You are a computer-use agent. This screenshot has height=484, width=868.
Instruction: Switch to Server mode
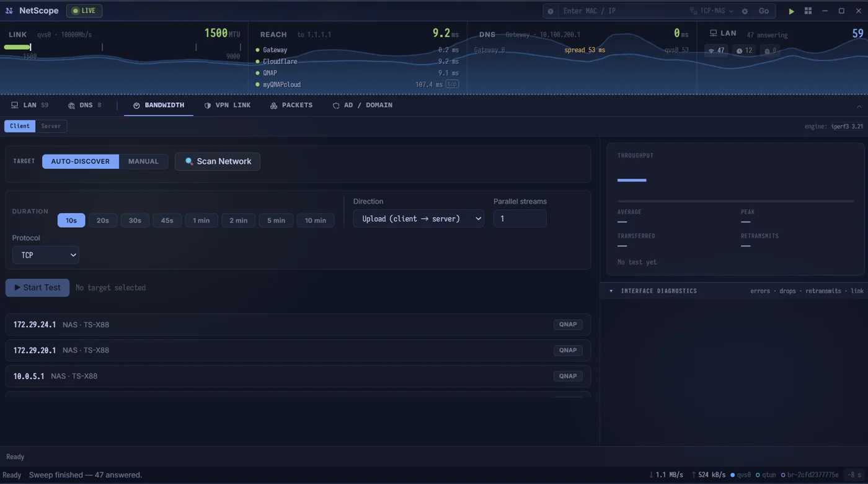[x=51, y=126]
